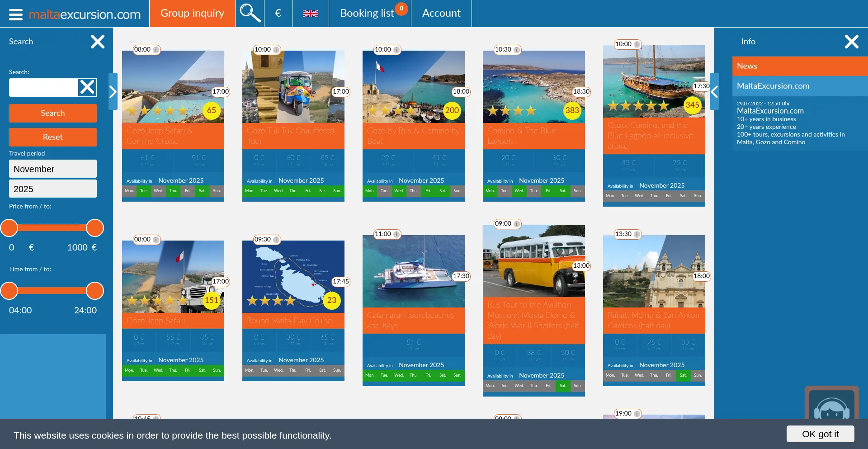Open the hamburger menu icon
The height and width of the screenshot is (449, 868).
(16, 14)
